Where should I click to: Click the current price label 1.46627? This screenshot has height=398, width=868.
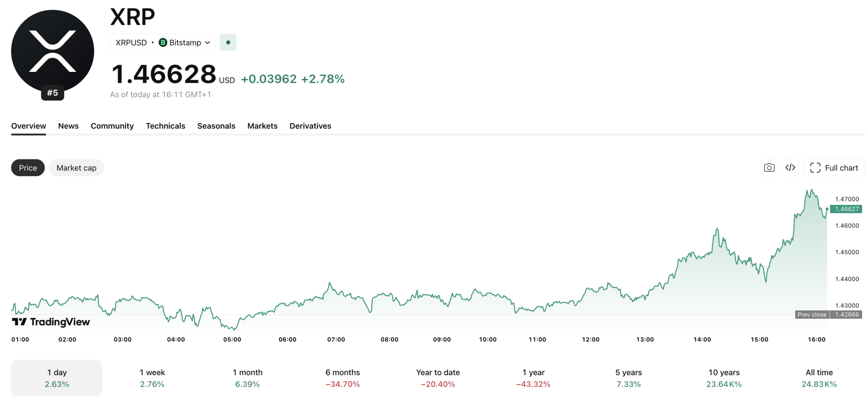click(846, 209)
